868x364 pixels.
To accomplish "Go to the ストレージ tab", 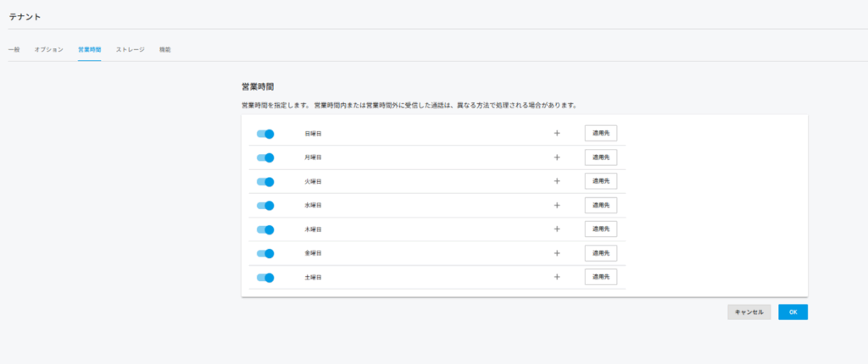I will point(130,50).
